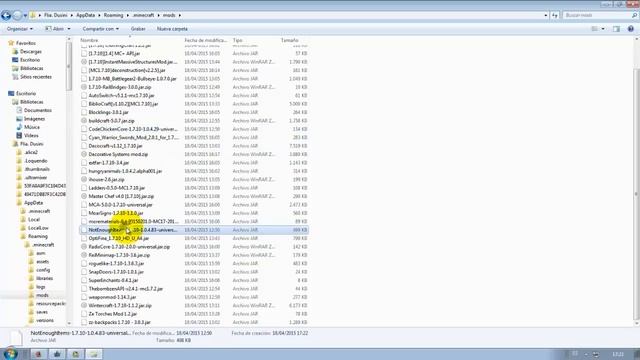Select the Local folder in the tree
640x360 pixels.
coord(34,220)
